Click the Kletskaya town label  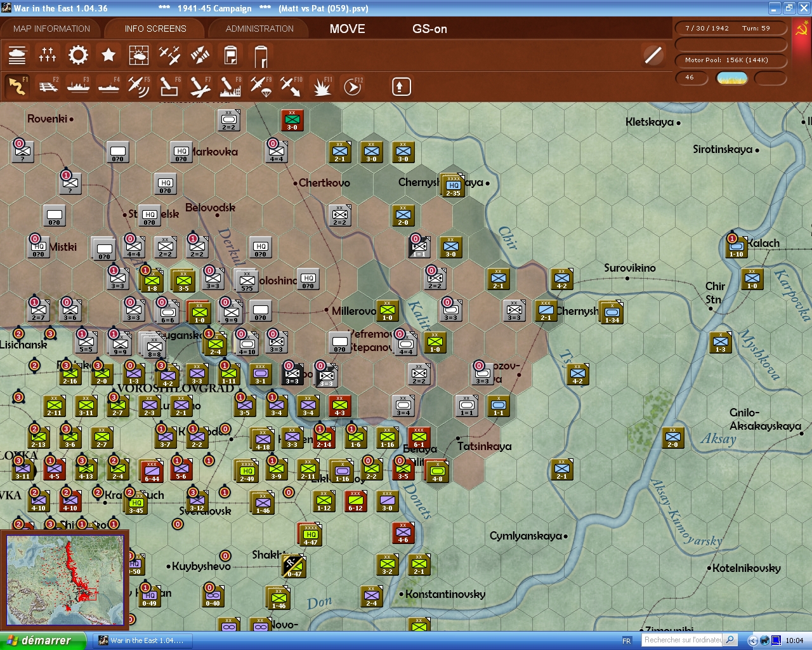[x=650, y=122]
